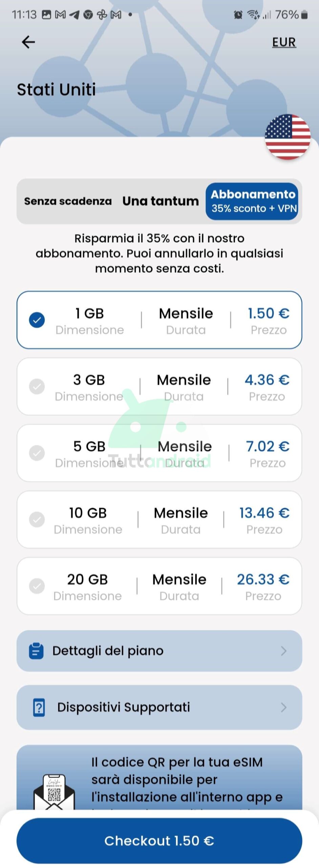Tap the Telegram notification icon
The width and height of the screenshot is (319, 868).
click(x=74, y=15)
